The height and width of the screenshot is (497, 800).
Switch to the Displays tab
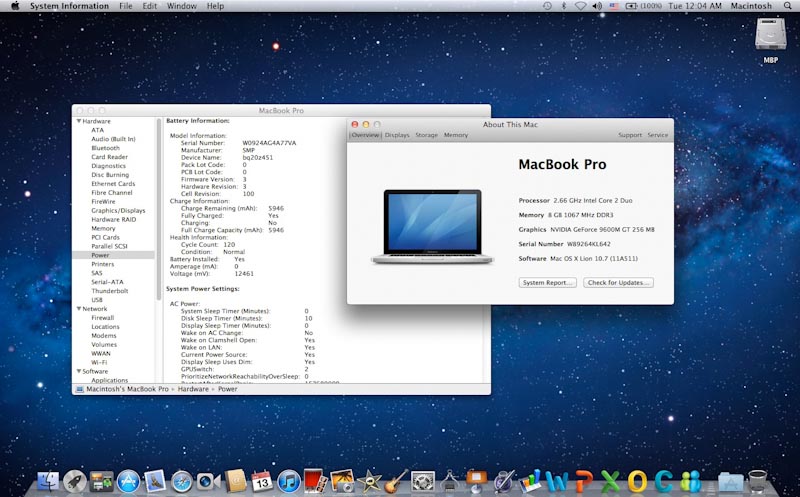(x=397, y=135)
